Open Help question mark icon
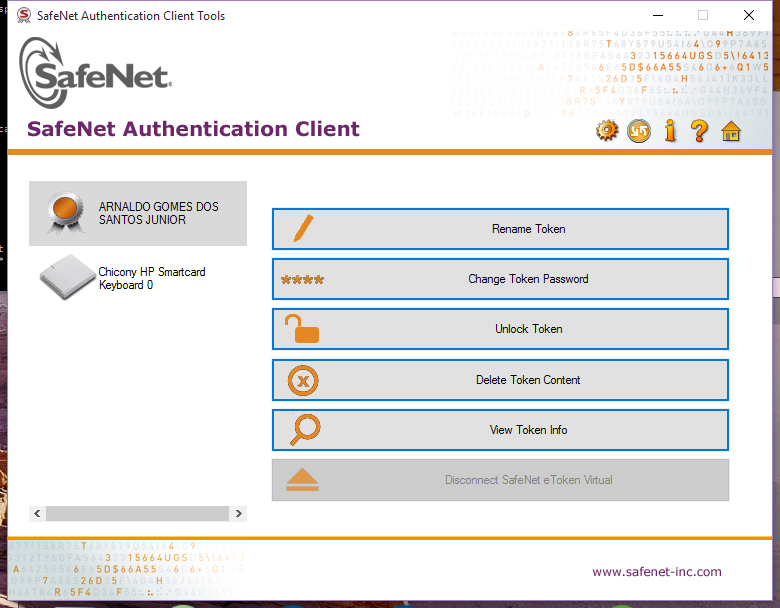This screenshot has width=780, height=608. coord(699,131)
